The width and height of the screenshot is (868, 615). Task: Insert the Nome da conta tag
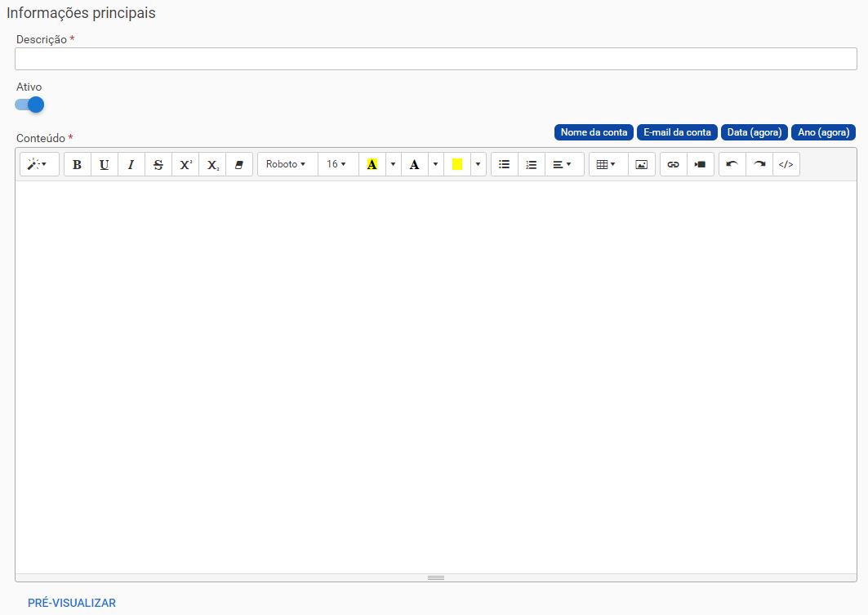coord(594,132)
